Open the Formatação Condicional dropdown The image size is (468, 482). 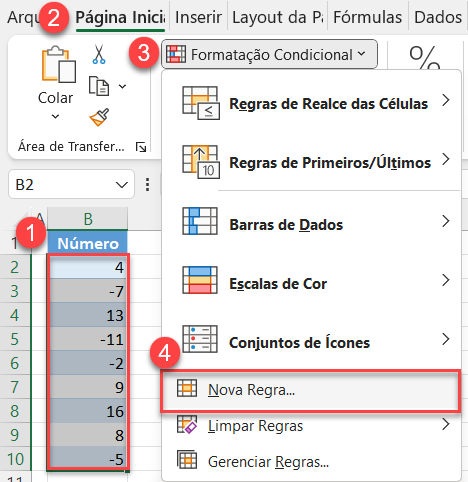(x=269, y=54)
